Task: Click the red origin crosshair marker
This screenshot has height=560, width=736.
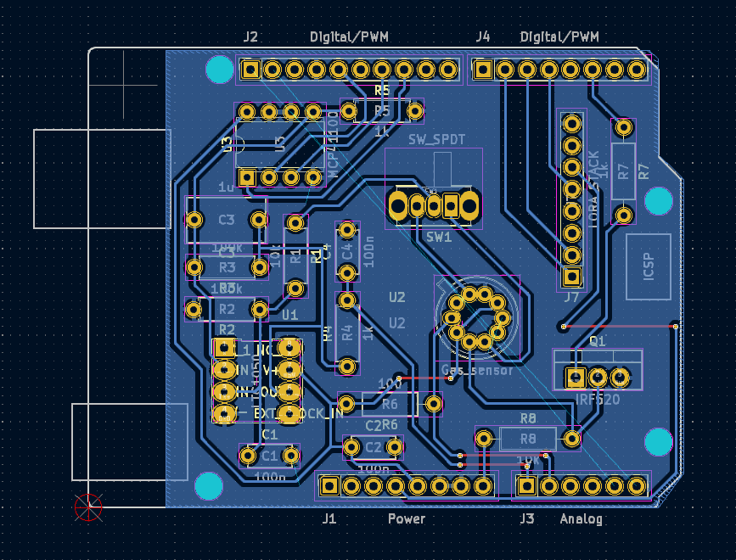Action: click(88, 507)
